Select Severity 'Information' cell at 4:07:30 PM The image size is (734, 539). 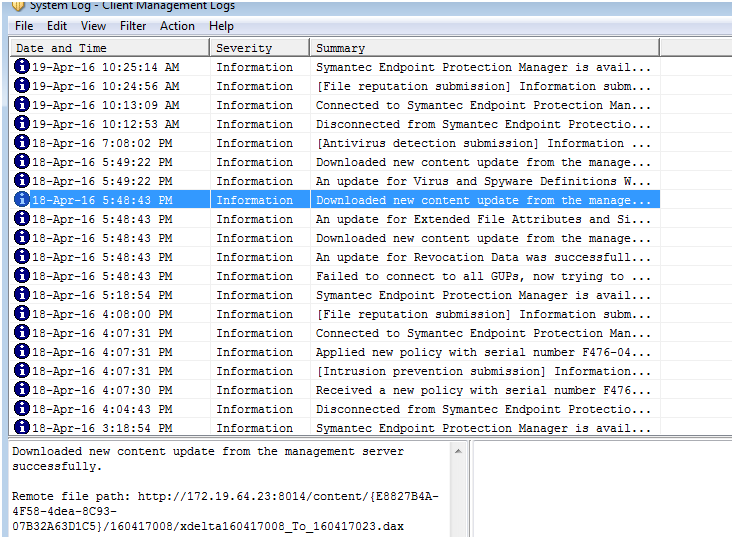(254, 390)
